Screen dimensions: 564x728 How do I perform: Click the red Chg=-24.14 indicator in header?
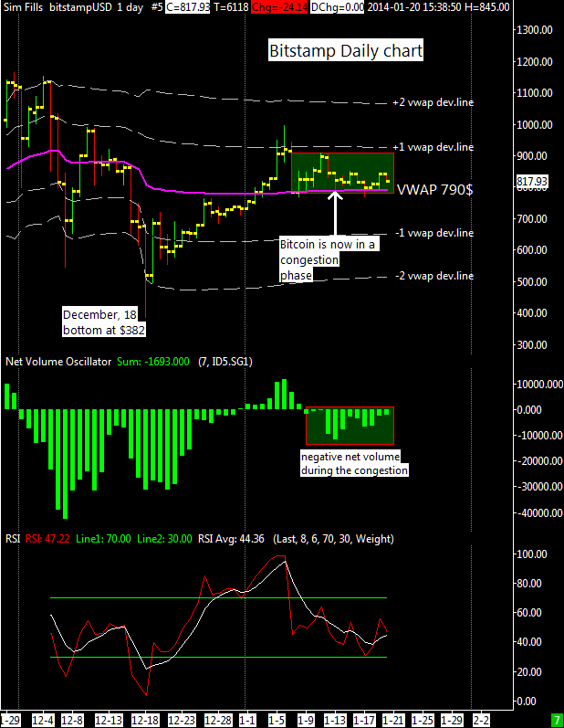pyautogui.click(x=282, y=6)
